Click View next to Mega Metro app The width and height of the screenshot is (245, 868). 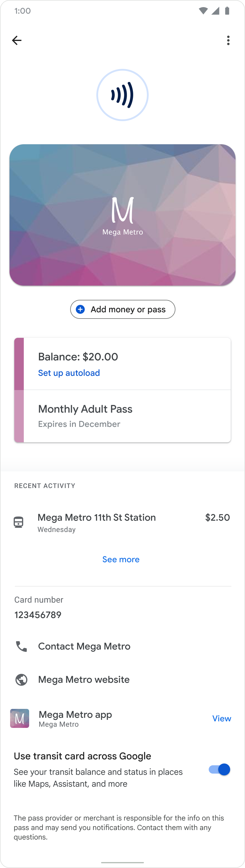[x=222, y=718]
